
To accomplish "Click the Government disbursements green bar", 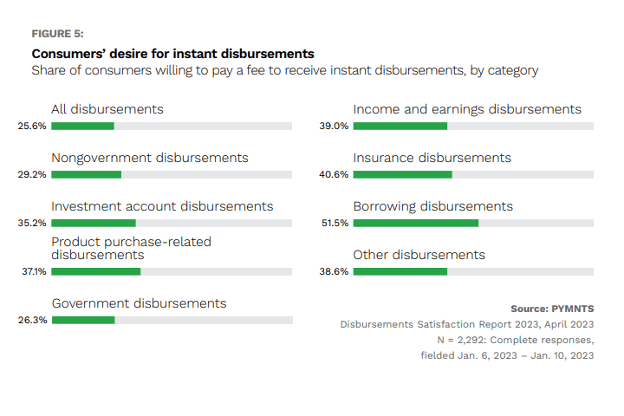I will [83, 320].
